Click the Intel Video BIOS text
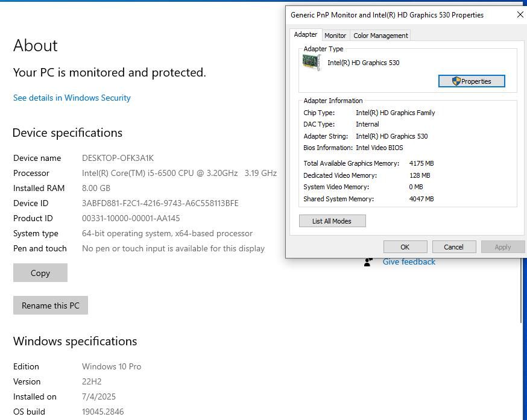This screenshot has height=420, width=527. tap(379, 148)
